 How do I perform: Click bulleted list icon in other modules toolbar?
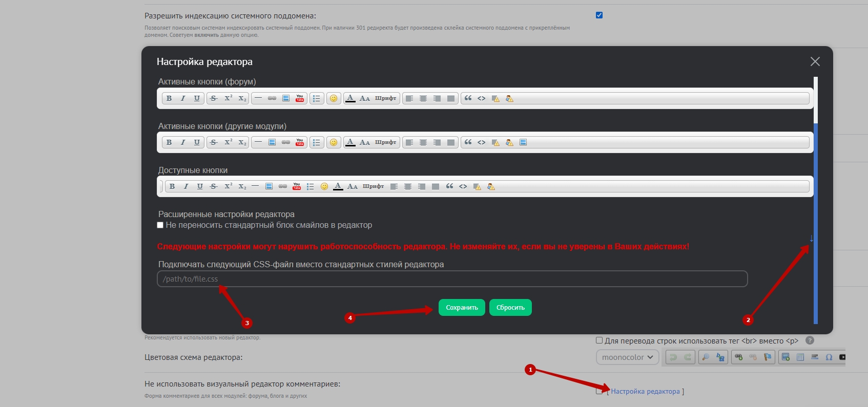(x=317, y=142)
